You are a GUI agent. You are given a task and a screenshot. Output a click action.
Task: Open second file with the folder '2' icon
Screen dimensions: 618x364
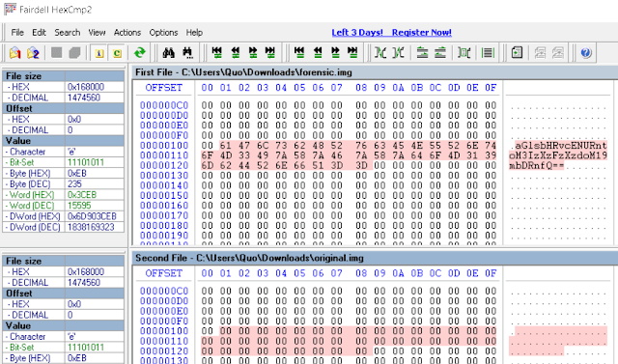[33, 52]
